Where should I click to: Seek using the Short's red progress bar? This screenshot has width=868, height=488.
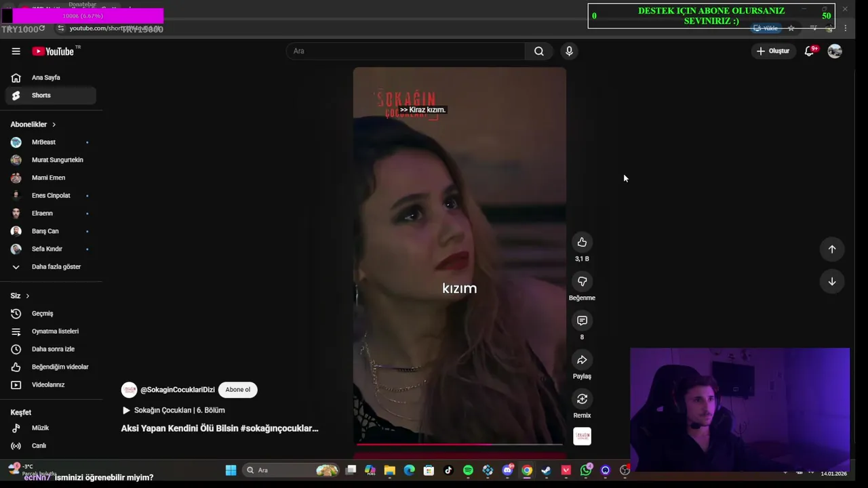tap(459, 445)
